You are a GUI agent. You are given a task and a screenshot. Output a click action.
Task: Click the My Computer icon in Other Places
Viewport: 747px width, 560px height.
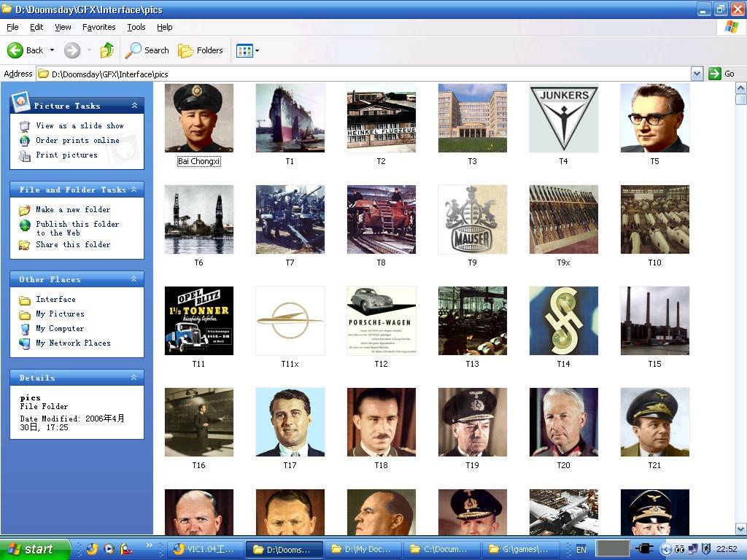pos(25,329)
